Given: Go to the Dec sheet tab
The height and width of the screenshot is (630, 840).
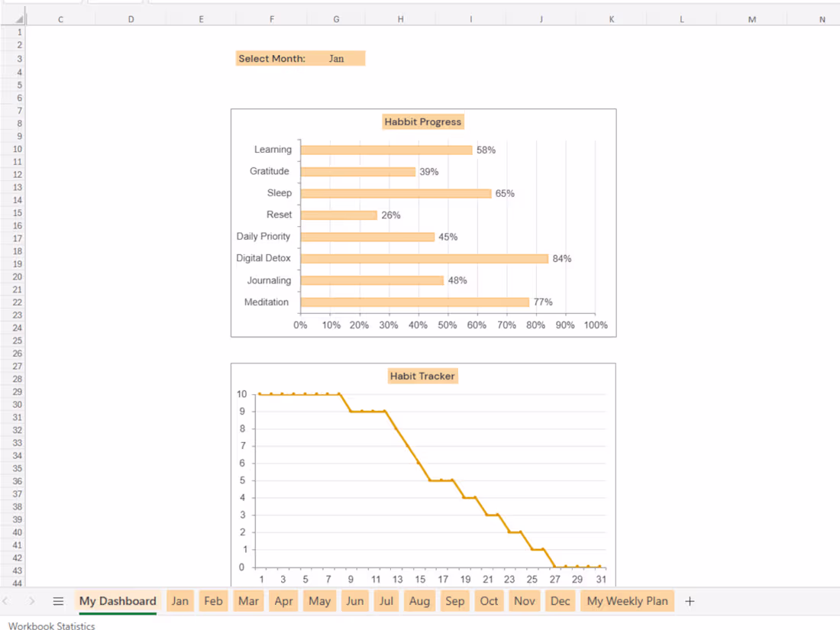Looking at the screenshot, I should (x=560, y=601).
